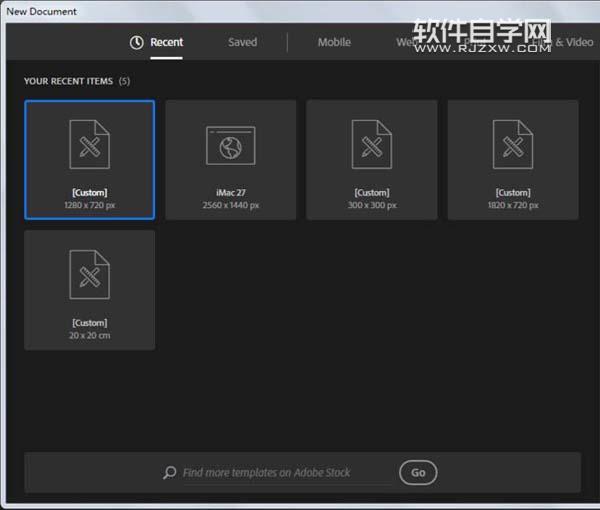Choose the iMac 27 web globe icon
The width and height of the screenshot is (600, 510).
pyautogui.click(x=231, y=146)
